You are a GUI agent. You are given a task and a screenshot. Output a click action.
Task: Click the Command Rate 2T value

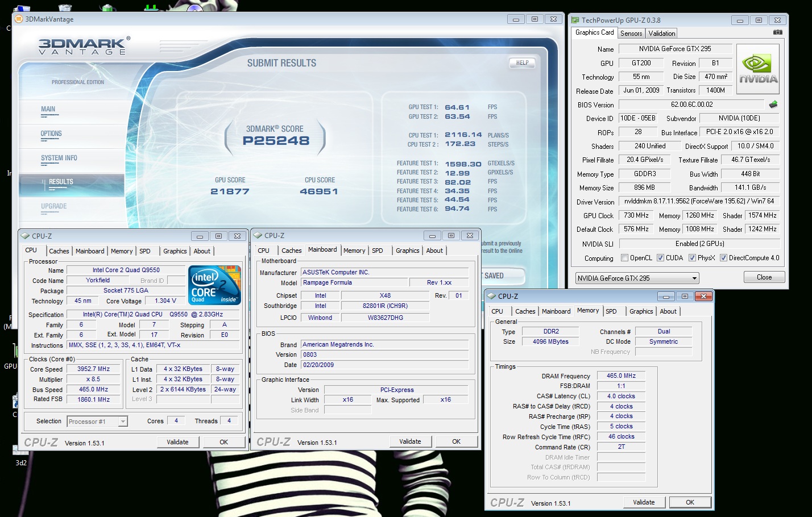(x=621, y=447)
